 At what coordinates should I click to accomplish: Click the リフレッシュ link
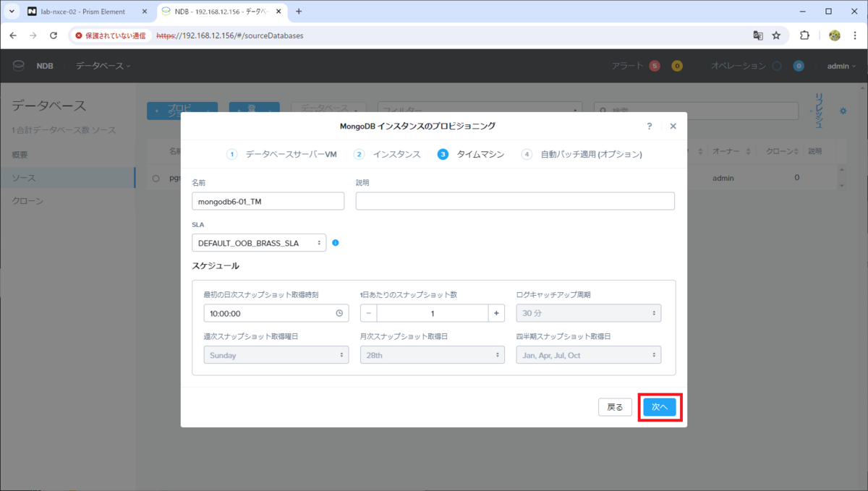820,110
